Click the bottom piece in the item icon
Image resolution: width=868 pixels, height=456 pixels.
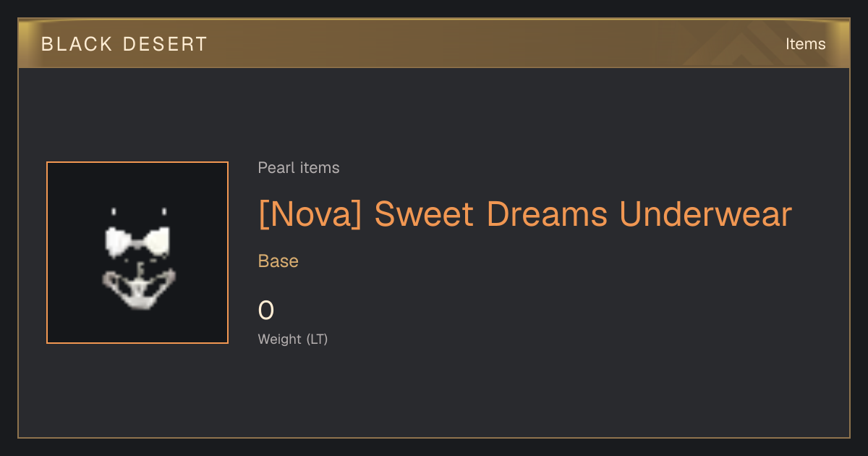[x=138, y=287]
